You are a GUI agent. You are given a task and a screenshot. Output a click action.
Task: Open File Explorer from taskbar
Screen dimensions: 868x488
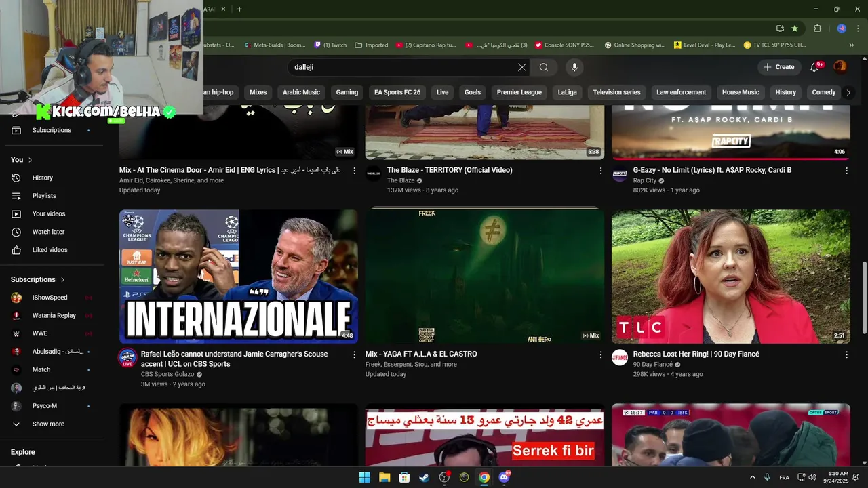tap(384, 477)
